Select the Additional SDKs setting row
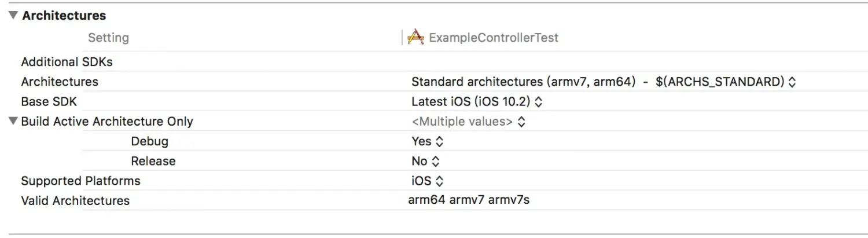Screen dimensions: 868x238 pyautogui.click(x=67, y=62)
